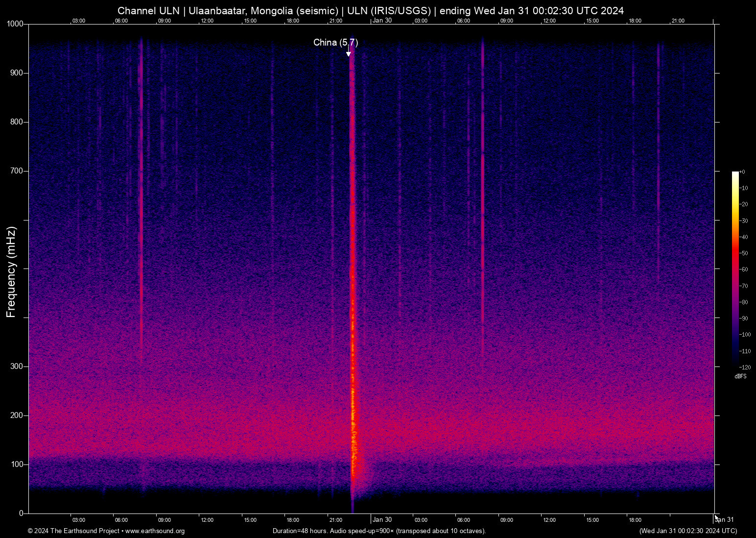The image size is (756, 538).
Task: Click the 1000 frequency tick label
Action: pyautogui.click(x=15, y=24)
